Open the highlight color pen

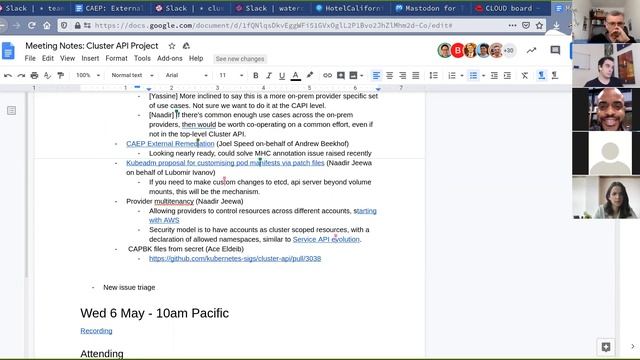click(310, 75)
